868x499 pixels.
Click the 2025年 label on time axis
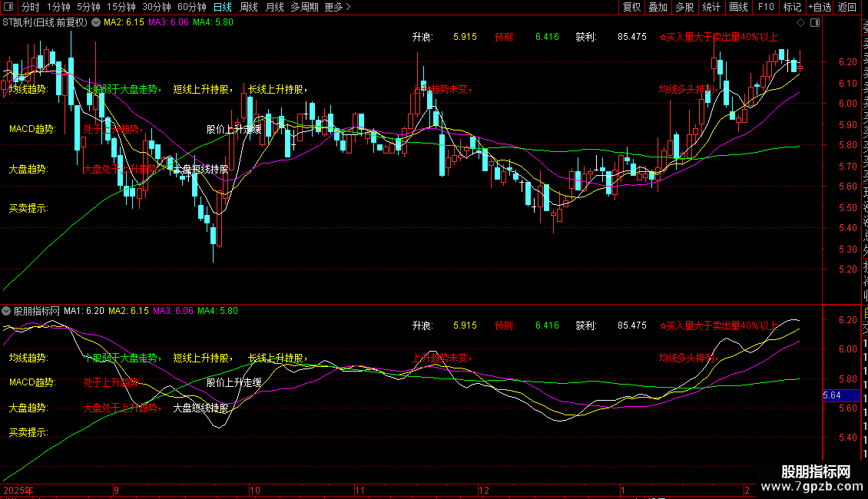(x=18, y=490)
